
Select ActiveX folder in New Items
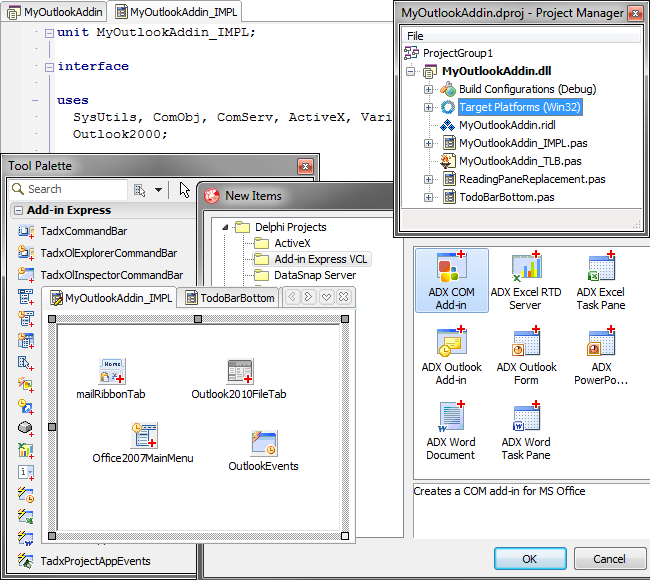(282, 243)
